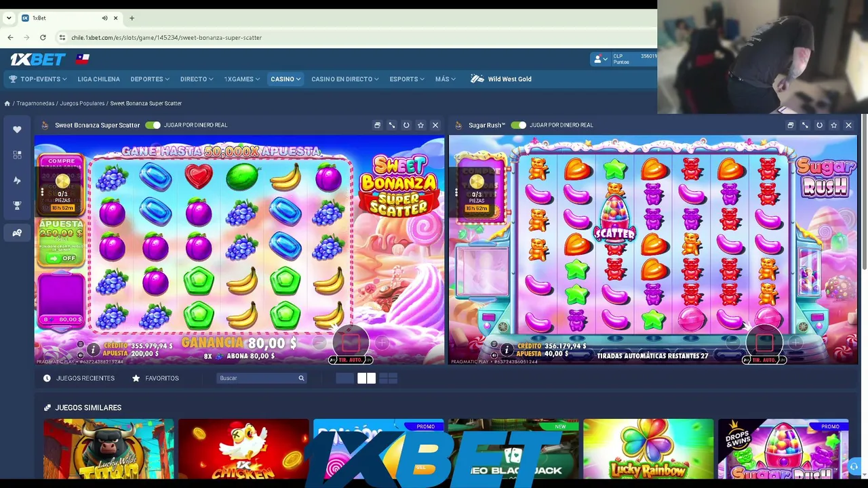Increase bet with plus in Sugar Rush
This screenshot has width=868, height=488.
(x=795, y=344)
